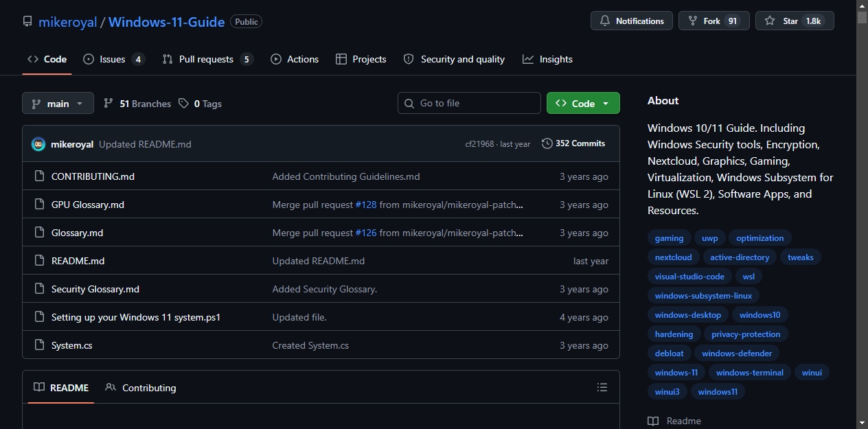Open the README outline list icon
Viewport: 868px width, 429px height.
(x=602, y=388)
